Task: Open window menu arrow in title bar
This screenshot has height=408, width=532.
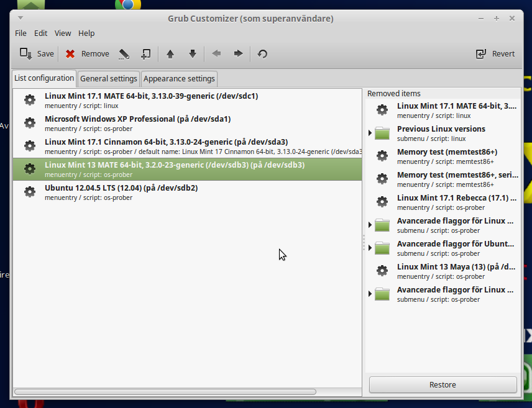Action: pyautogui.click(x=21, y=17)
